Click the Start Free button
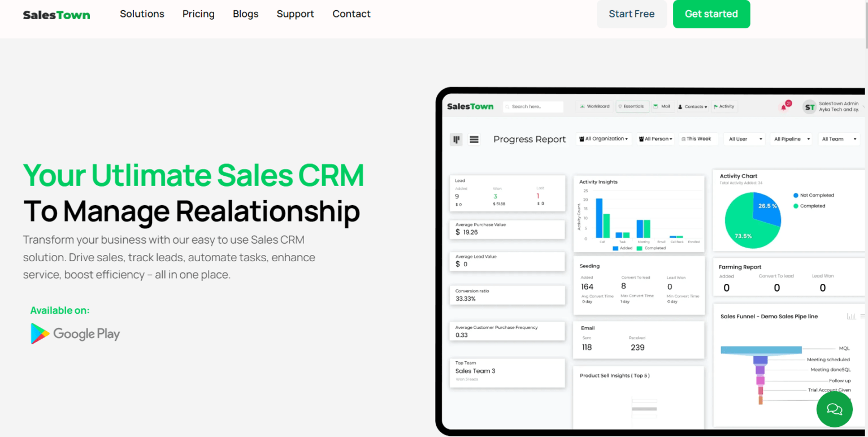 click(x=631, y=14)
